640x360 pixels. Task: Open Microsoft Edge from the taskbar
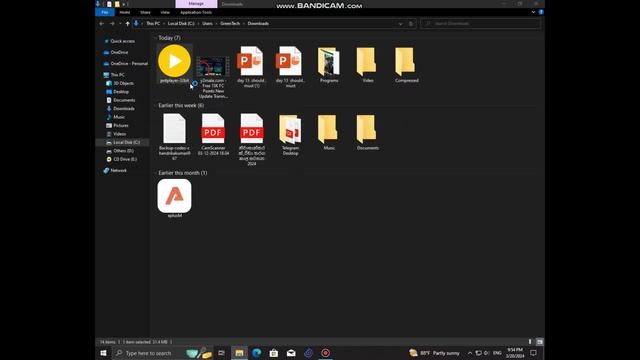[x=256, y=353]
